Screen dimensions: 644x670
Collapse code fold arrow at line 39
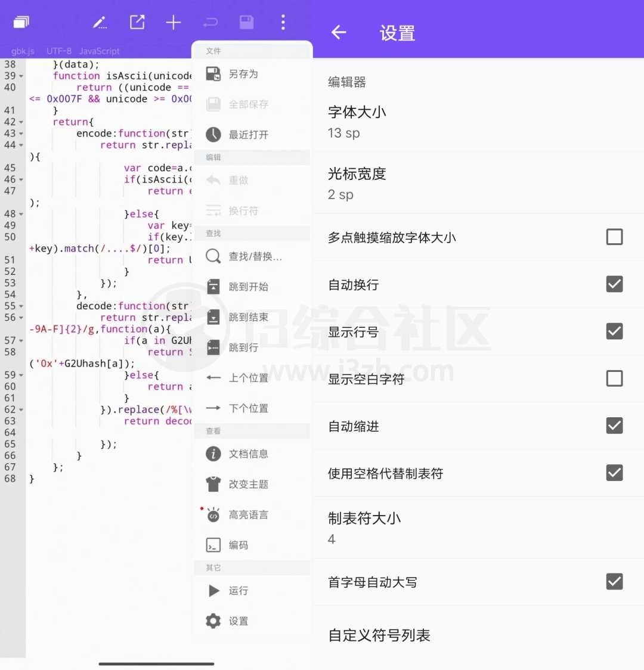(21, 76)
